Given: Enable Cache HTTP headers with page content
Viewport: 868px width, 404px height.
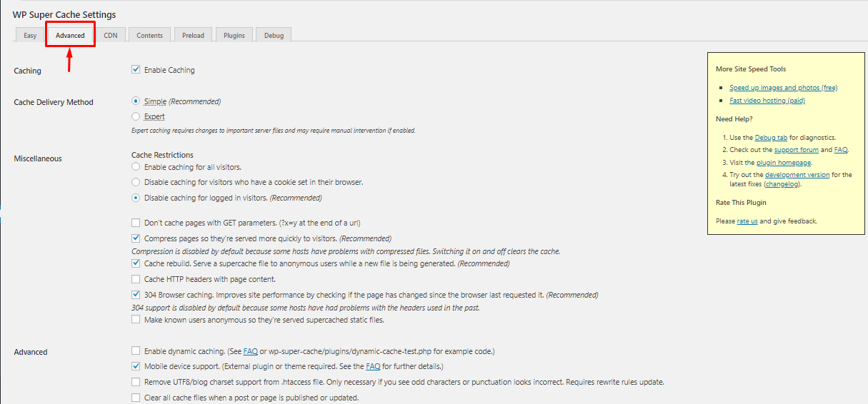Looking at the screenshot, I should point(136,279).
